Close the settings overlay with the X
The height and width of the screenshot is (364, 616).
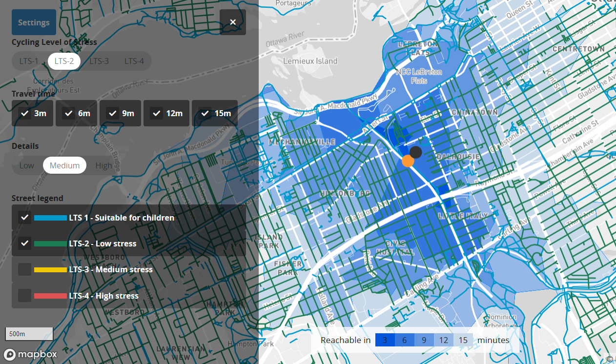point(233,22)
